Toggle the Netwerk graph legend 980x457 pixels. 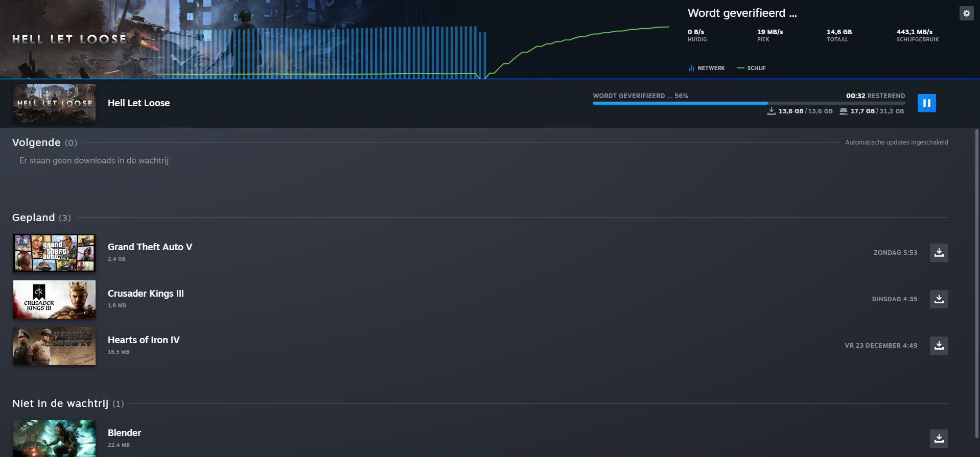click(706, 68)
